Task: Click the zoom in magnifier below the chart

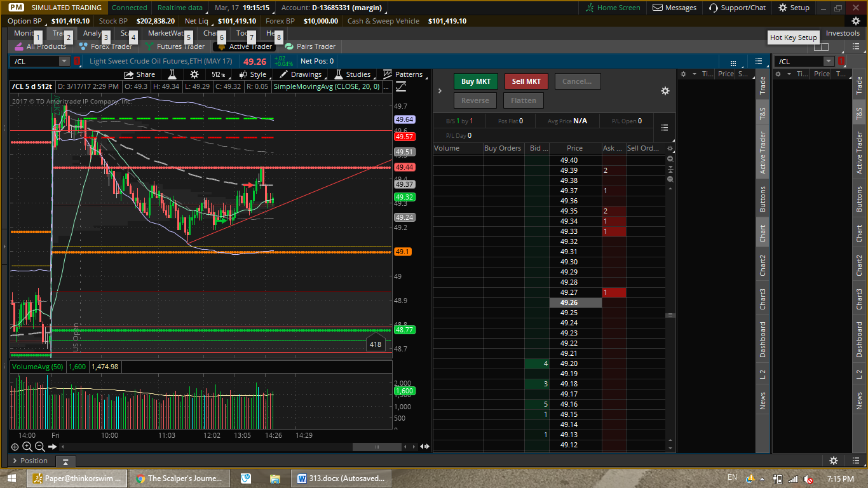Action: click(27, 447)
